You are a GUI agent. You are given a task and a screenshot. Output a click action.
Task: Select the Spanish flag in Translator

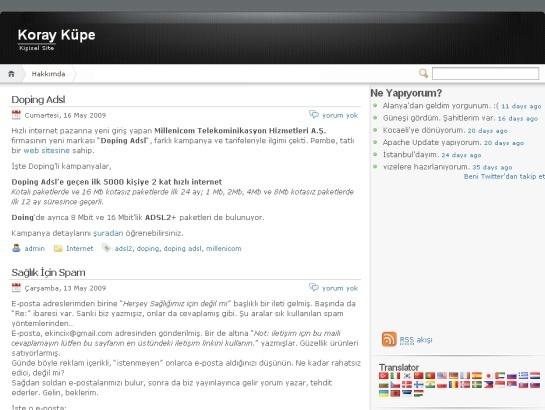[477, 376]
